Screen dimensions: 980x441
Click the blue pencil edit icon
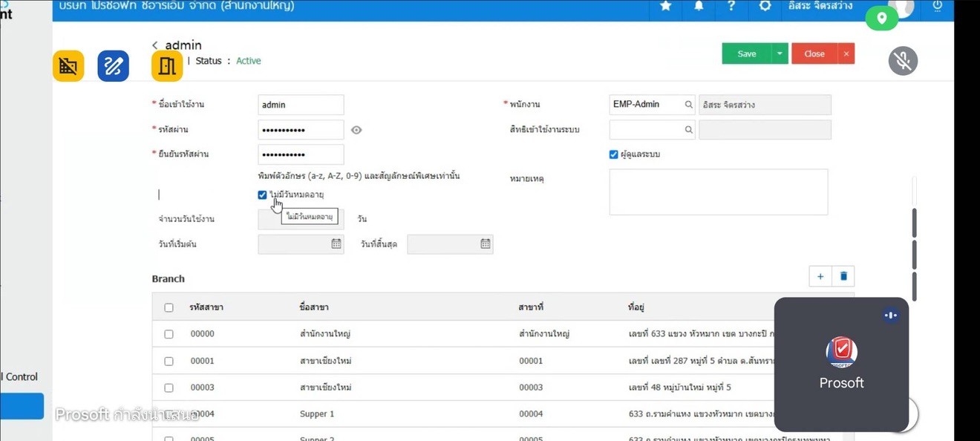tap(113, 66)
